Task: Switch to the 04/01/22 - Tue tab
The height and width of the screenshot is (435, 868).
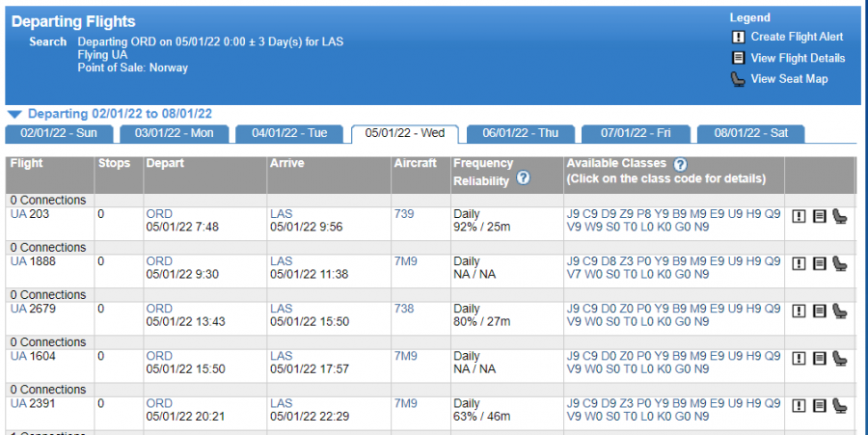Action: click(289, 133)
